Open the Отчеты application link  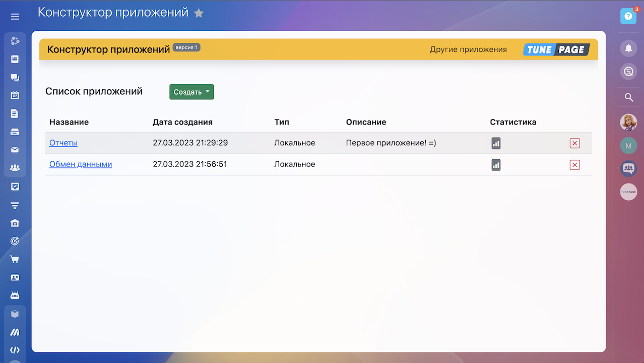coord(63,143)
